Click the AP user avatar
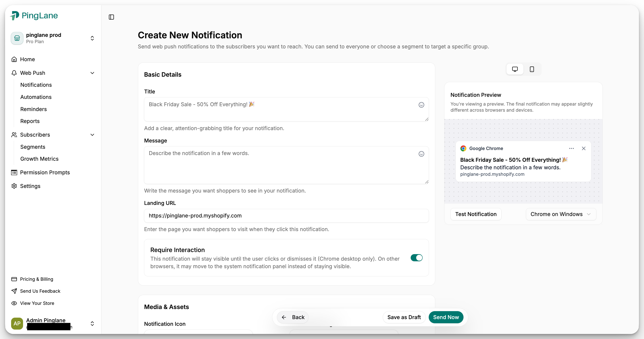This screenshot has height=339, width=644. (x=17, y=323)
